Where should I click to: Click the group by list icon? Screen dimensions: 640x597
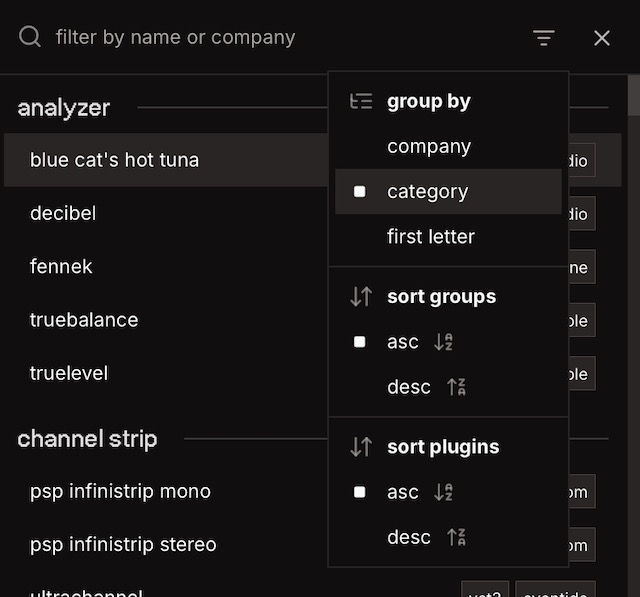click(361, 101)
